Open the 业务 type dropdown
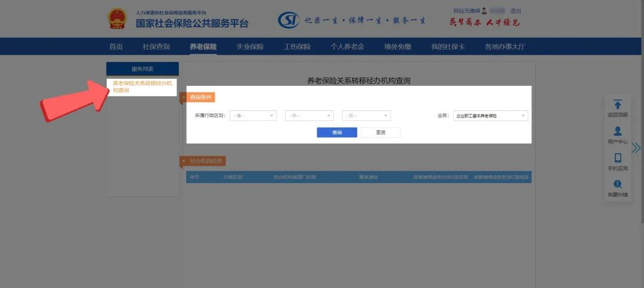The image size is (644, 288). point(490,116)
